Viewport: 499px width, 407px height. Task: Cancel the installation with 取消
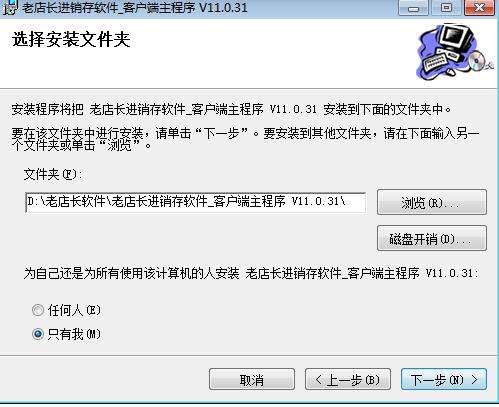(252, 379)
